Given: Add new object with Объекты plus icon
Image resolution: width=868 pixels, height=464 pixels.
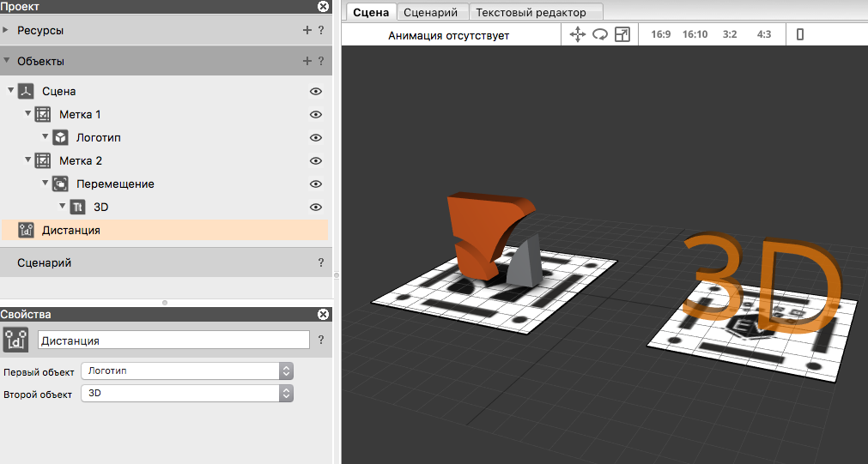Looking at the screenshot, I should point(307,61).
